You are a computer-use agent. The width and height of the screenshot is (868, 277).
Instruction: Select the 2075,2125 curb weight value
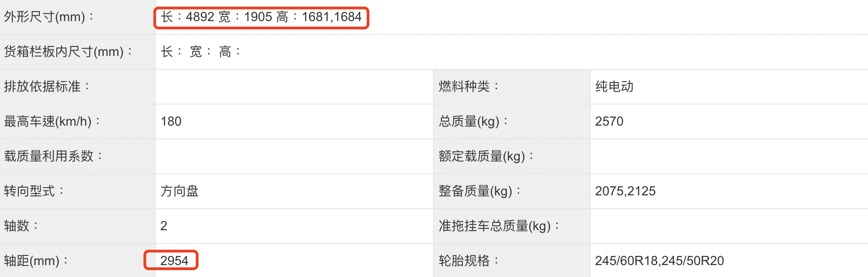click(x=625, y=191)
